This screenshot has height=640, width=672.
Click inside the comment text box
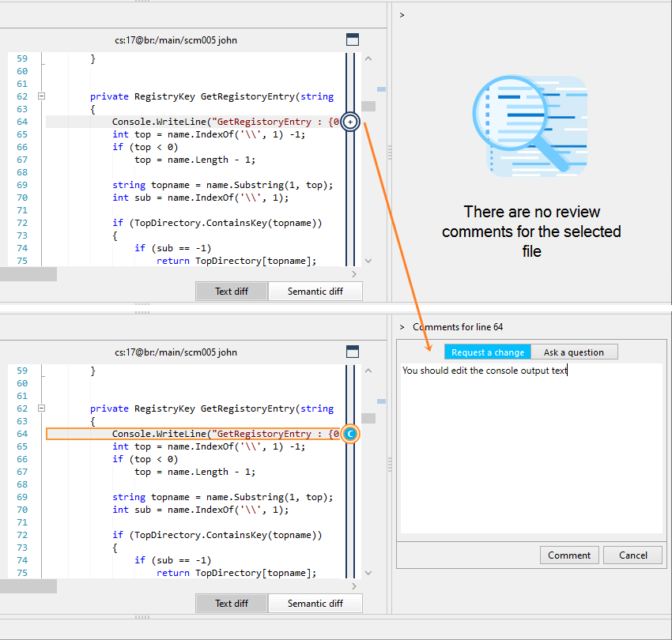coord(531,449)
